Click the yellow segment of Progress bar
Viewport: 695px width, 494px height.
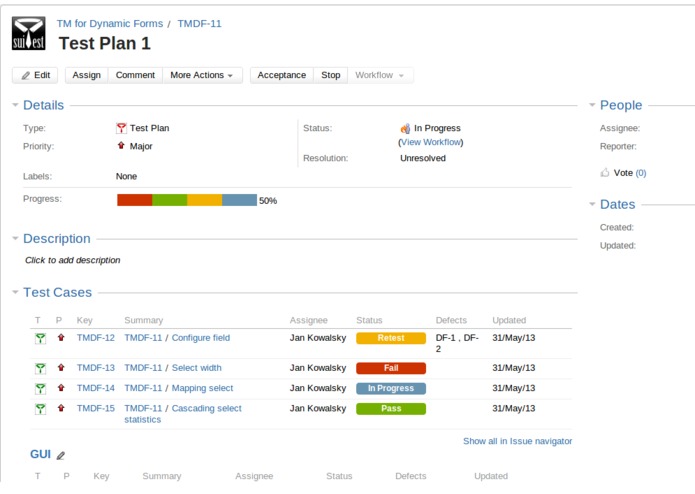click(x=204, y=200)
